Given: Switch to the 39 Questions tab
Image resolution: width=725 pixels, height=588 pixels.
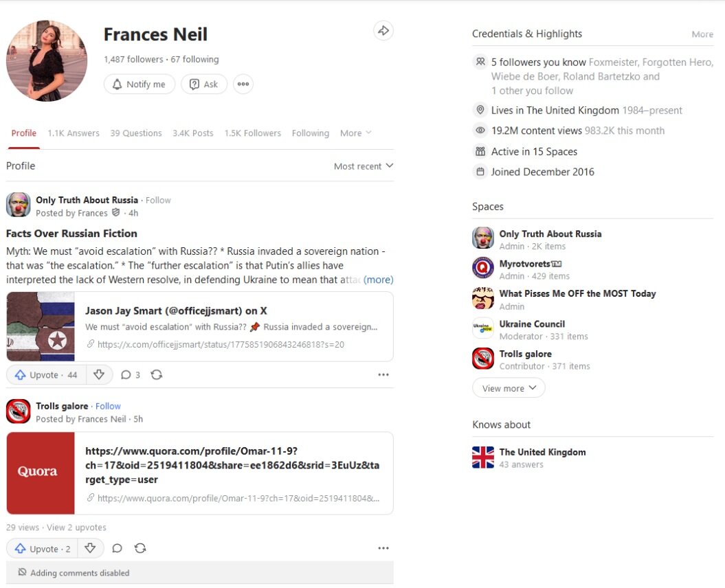Looking at the screenshot, I should point(136,133).
